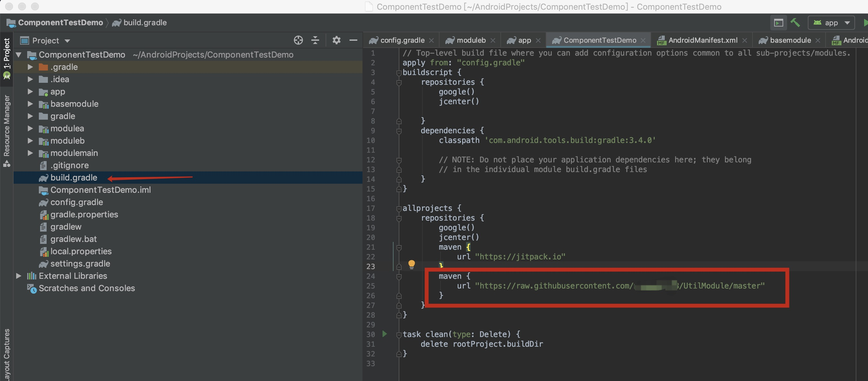Close the moduleb editor tab
Screen dimensions: 868x381
tap(493, 40)
